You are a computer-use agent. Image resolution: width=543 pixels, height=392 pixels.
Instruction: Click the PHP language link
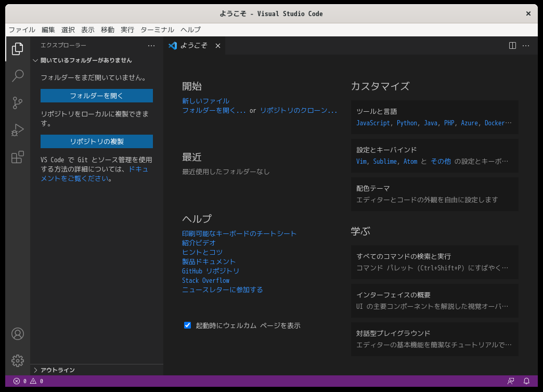point(449,123)
